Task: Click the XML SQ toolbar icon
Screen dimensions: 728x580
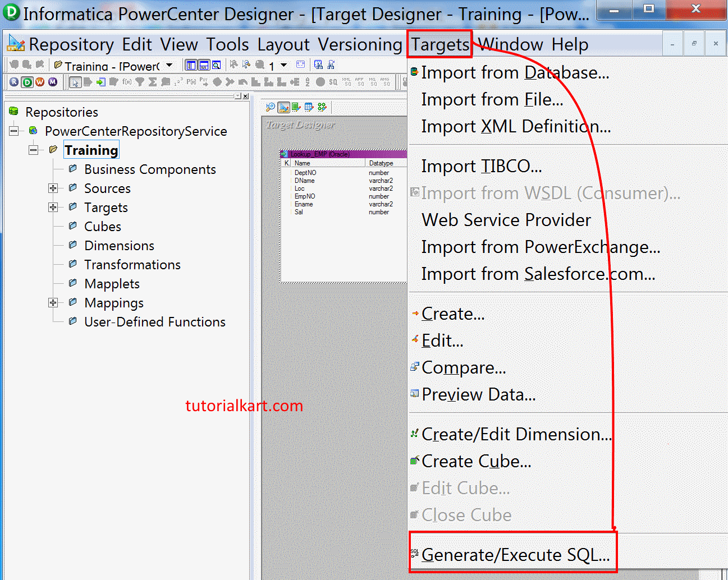Action: point(347,82)
